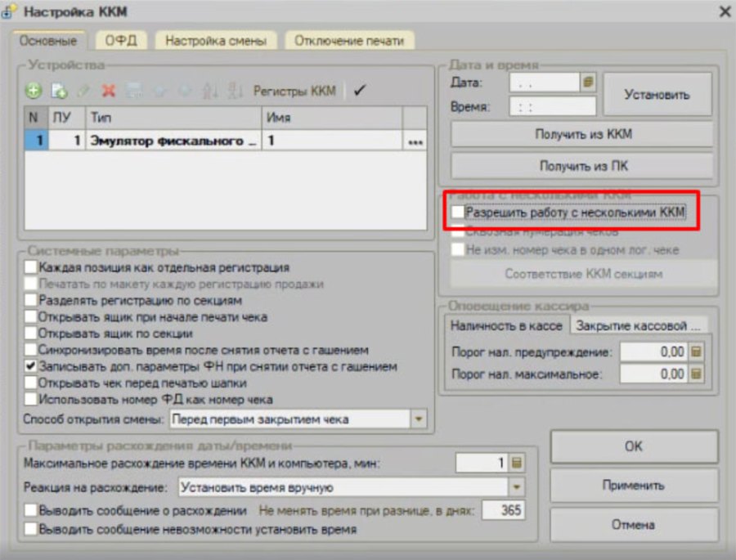Click the Установить button
736x560 pixels.
click(657, 94)
